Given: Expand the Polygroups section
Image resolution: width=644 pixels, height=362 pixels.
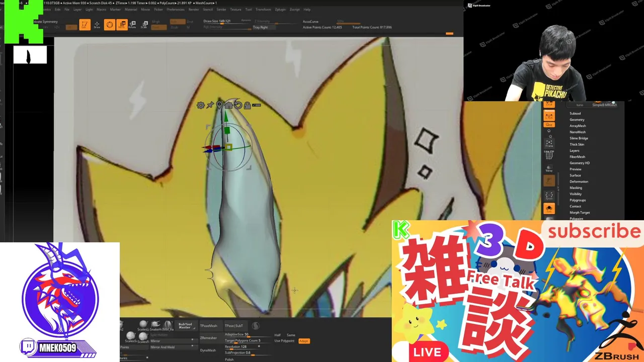Looking at the screenshot, I should [x=578, y=200].
